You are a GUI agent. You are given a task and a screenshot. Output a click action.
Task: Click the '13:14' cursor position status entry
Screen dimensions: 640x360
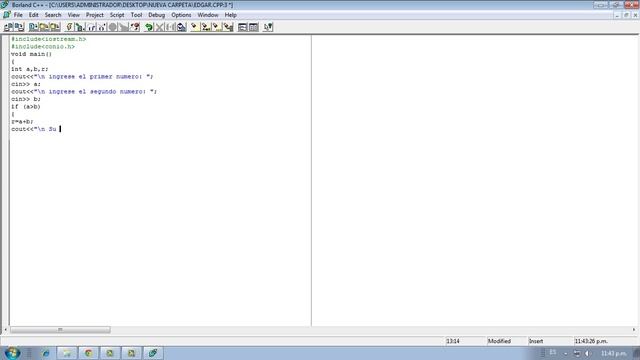pyautogui.click(x=453, y=341)
